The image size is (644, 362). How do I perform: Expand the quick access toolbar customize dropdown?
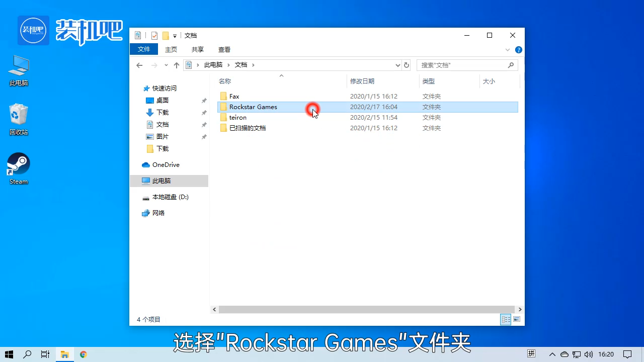175,35
